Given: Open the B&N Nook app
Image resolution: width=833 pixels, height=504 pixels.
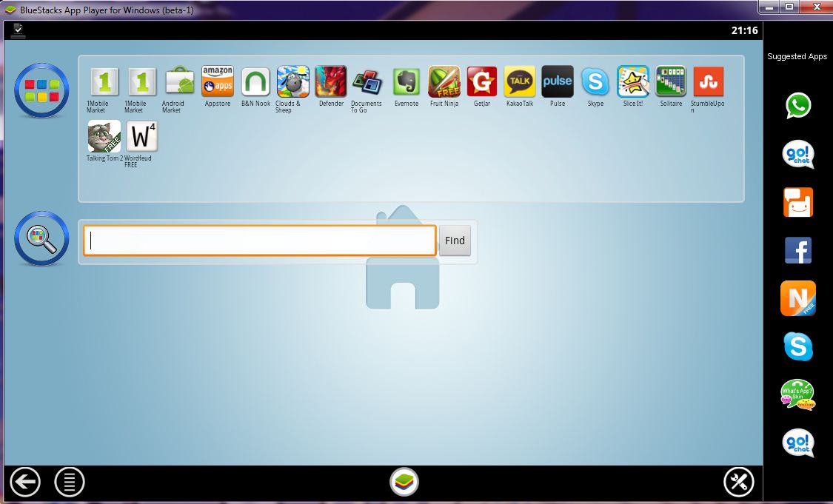Looking at the screenshot, I should coord(255,82).
